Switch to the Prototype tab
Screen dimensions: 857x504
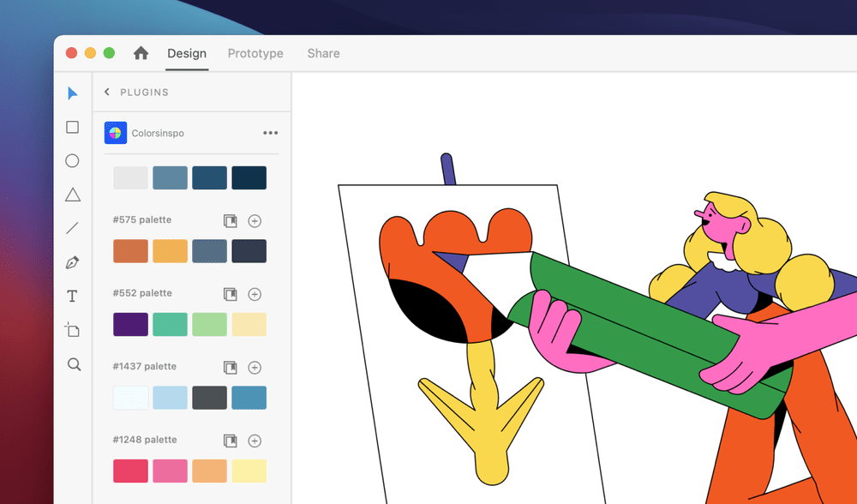click(x=255, y=53)
